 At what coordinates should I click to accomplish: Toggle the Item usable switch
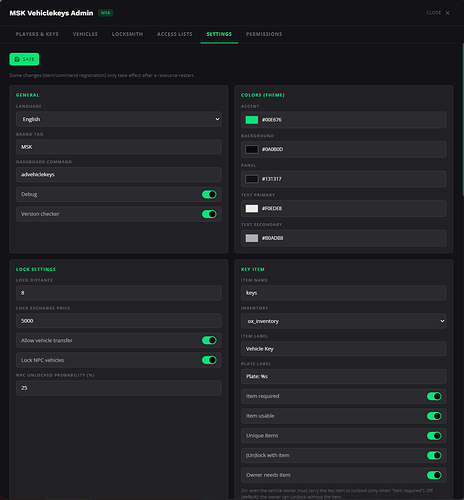point(434,416)
